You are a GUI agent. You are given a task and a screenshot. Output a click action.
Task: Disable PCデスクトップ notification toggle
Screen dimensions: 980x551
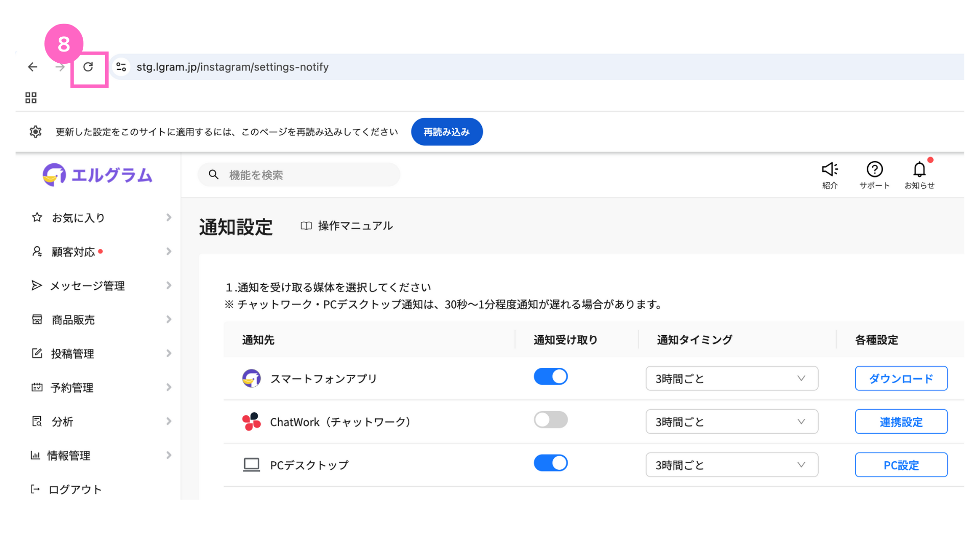[x=551, y=463]
